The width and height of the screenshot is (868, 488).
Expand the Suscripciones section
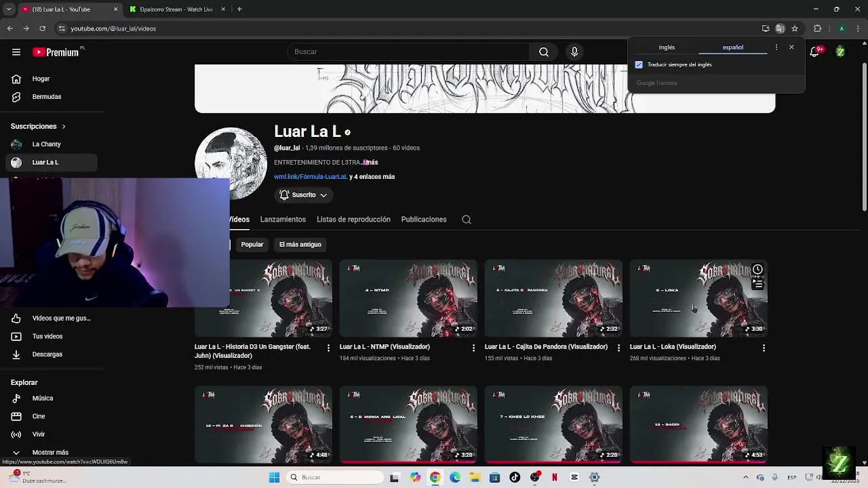(38, 126)
